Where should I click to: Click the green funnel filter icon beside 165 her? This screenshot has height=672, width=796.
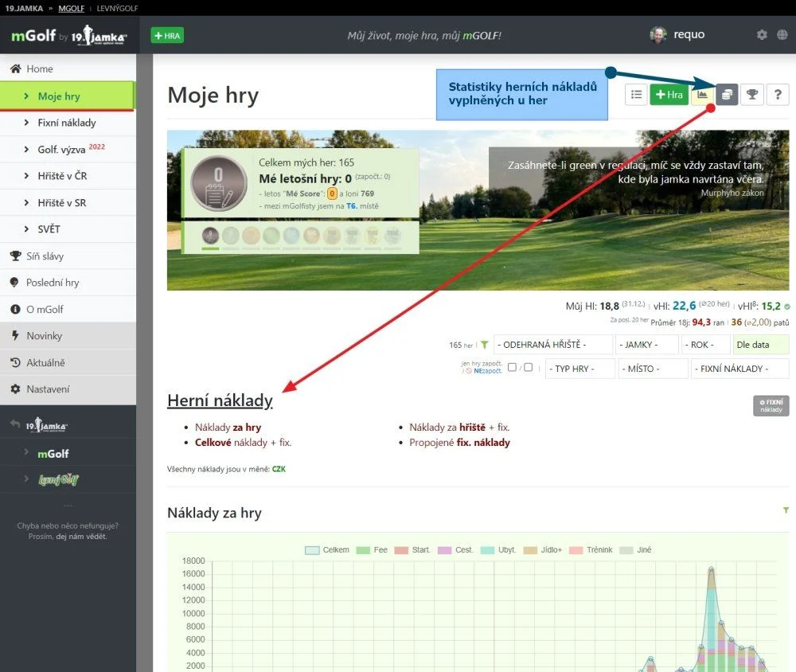(x=485, y=345)
